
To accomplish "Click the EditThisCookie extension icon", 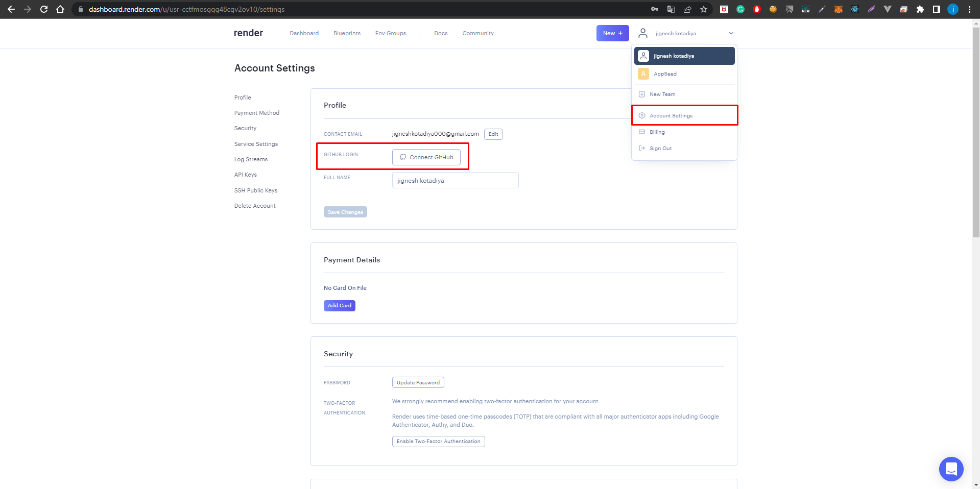I will point(773,9).
